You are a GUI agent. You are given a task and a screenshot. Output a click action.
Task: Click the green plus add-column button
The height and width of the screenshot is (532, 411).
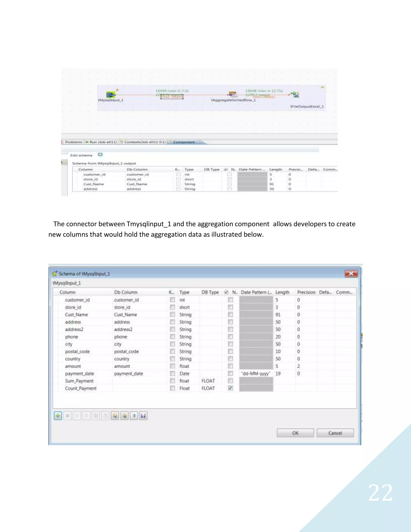pos(58,416)
